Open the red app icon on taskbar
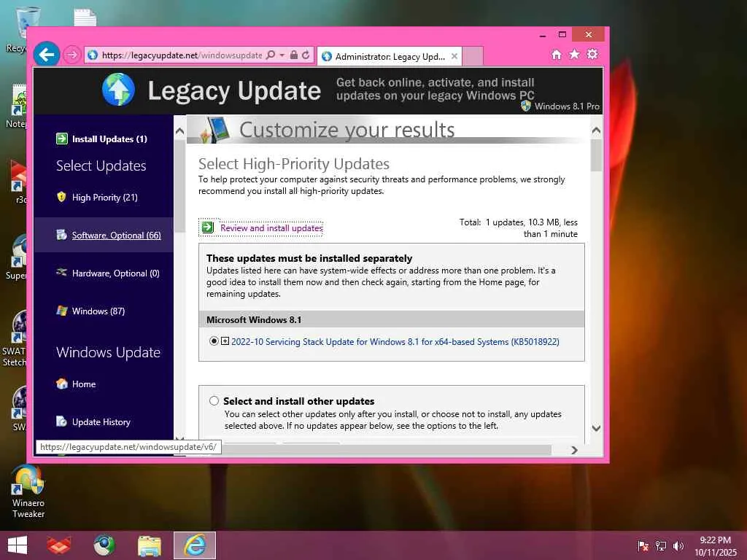This screenshot has height=560, width=747. pos(59,545)
